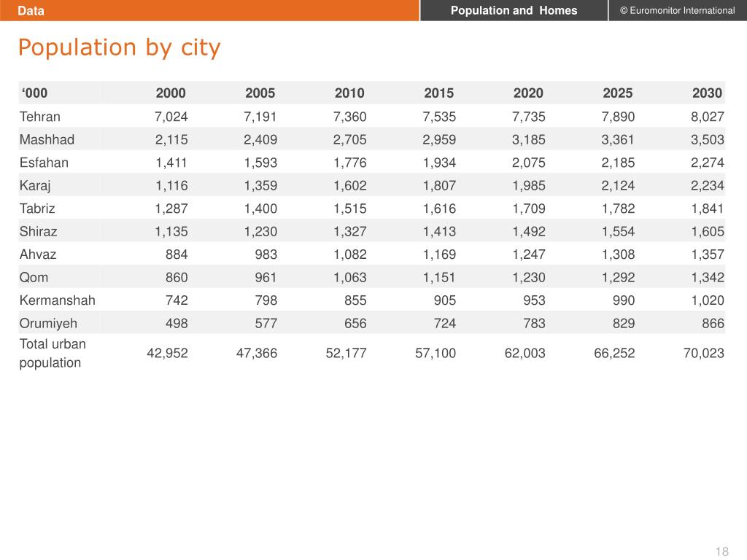Viewport: 747px width, 560px height.
Task: Click Karaj's 2005 value 1,359
Action: tap(260, 186)
